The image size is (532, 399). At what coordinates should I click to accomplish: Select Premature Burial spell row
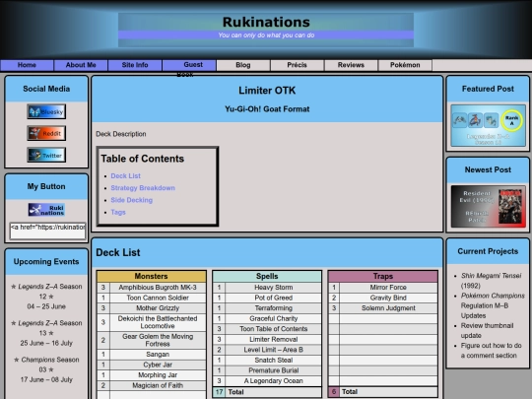tap(267, 370)
